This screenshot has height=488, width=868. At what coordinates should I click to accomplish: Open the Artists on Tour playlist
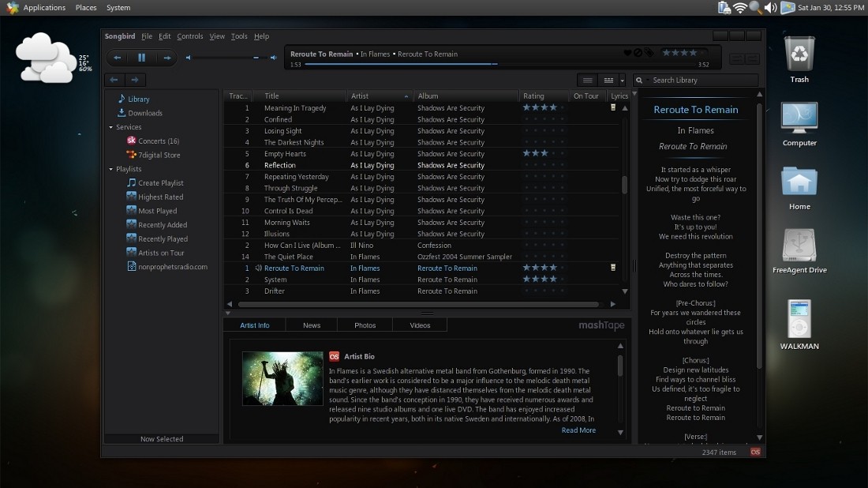pyautogui.click(x=160, y=253)
